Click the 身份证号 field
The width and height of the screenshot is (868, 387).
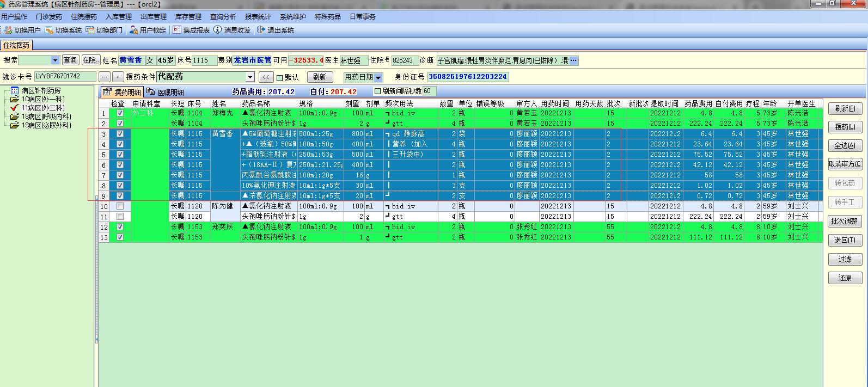coord(468,77)
